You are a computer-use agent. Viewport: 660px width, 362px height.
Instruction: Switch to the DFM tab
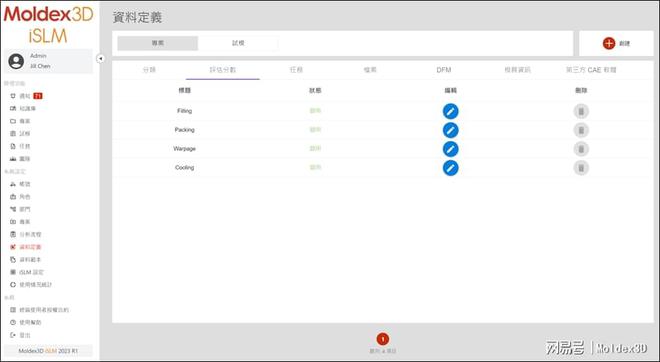point(444,70)
